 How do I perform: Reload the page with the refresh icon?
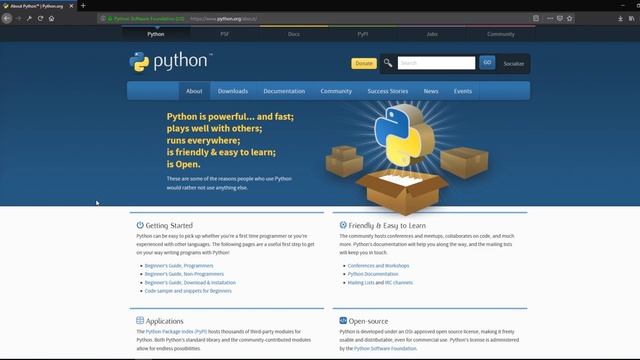click(x=40, y=18)
